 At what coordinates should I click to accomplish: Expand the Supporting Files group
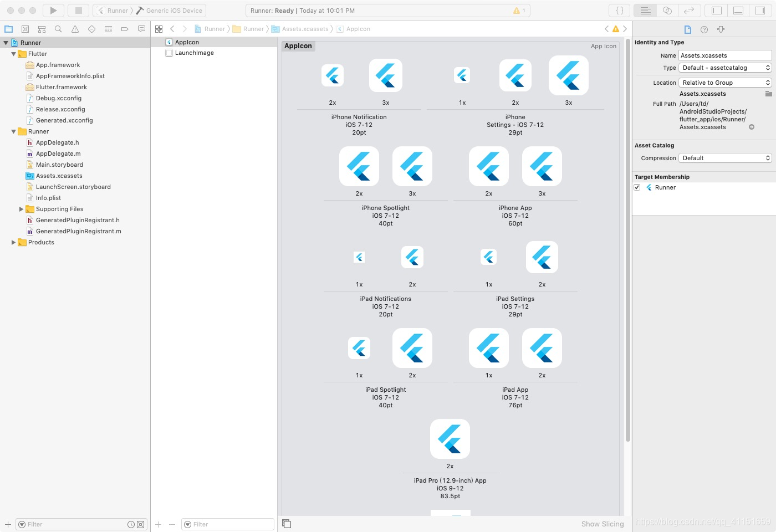[x=21, y=209]
